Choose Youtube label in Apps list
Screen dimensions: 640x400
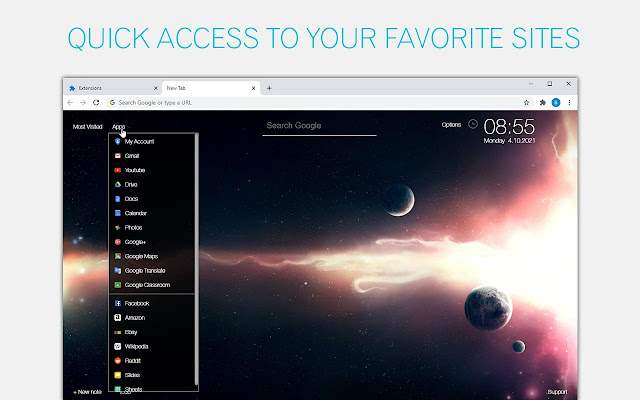[135, 170]
